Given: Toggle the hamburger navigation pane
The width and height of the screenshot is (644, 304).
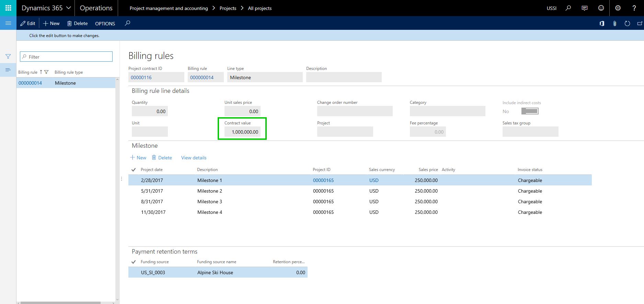Looking at the screenshot, I should [8, 23].
